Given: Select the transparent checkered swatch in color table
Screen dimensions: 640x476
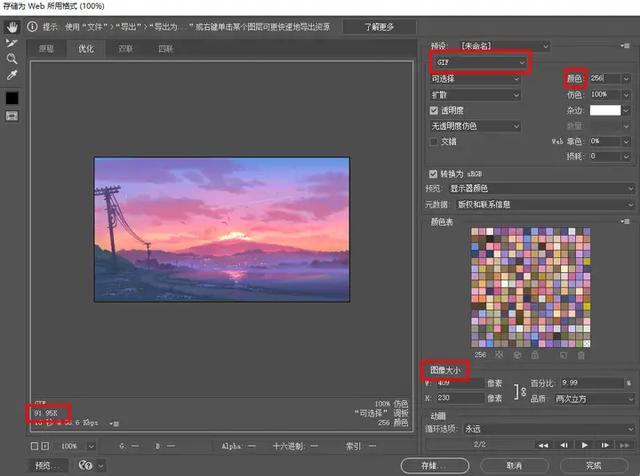Looking at the screenshot, I should 587,343.
